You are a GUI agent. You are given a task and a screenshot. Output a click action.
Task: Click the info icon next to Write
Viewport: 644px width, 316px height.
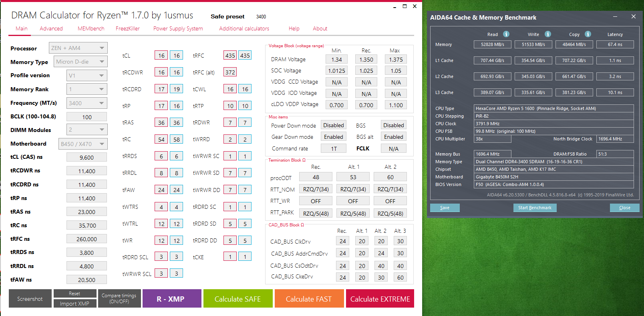tap(548, 34)
